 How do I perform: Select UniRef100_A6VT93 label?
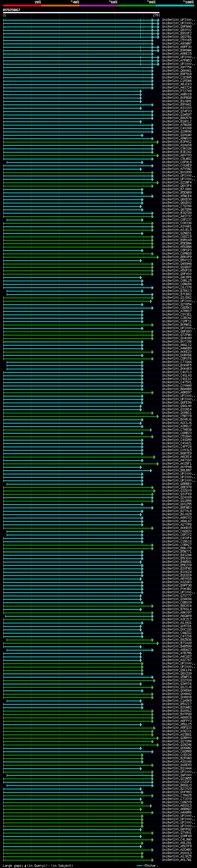coord(177,155)
